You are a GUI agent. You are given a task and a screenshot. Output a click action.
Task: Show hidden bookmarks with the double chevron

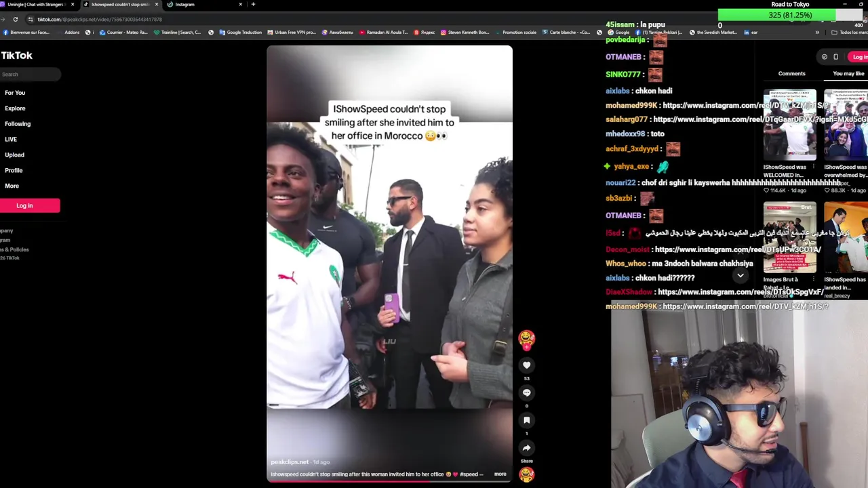817,32
